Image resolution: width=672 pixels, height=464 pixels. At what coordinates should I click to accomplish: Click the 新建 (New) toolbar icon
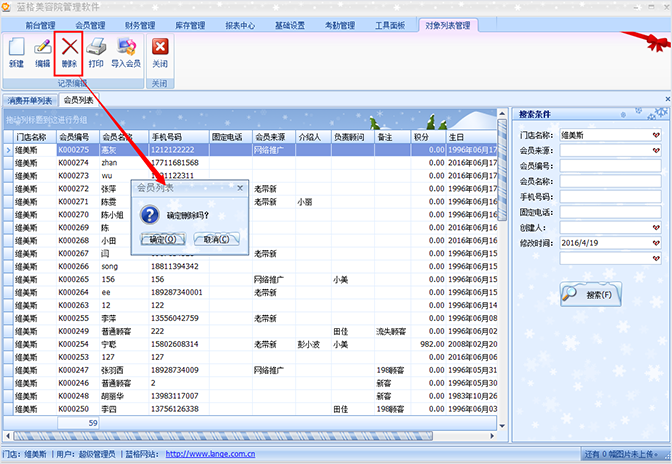[16, 51]
